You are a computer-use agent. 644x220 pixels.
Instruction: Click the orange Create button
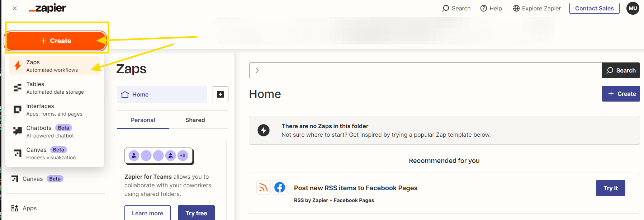tap(56, 41)
